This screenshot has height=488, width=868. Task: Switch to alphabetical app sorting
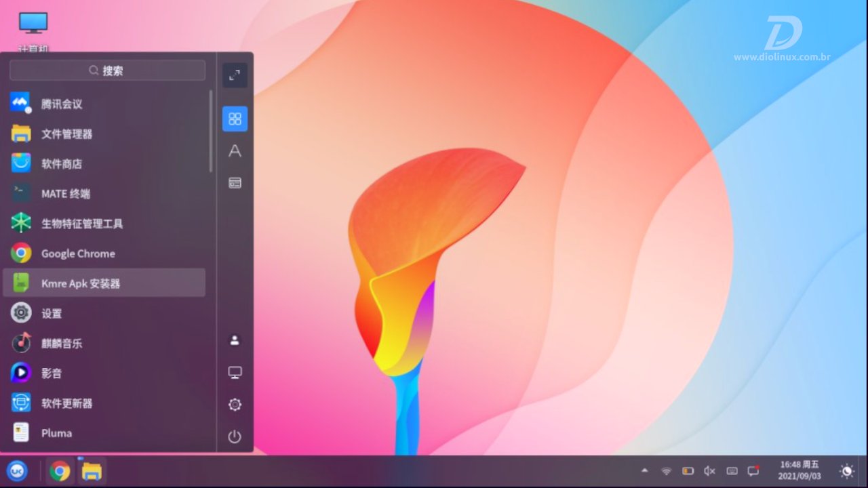235,150
